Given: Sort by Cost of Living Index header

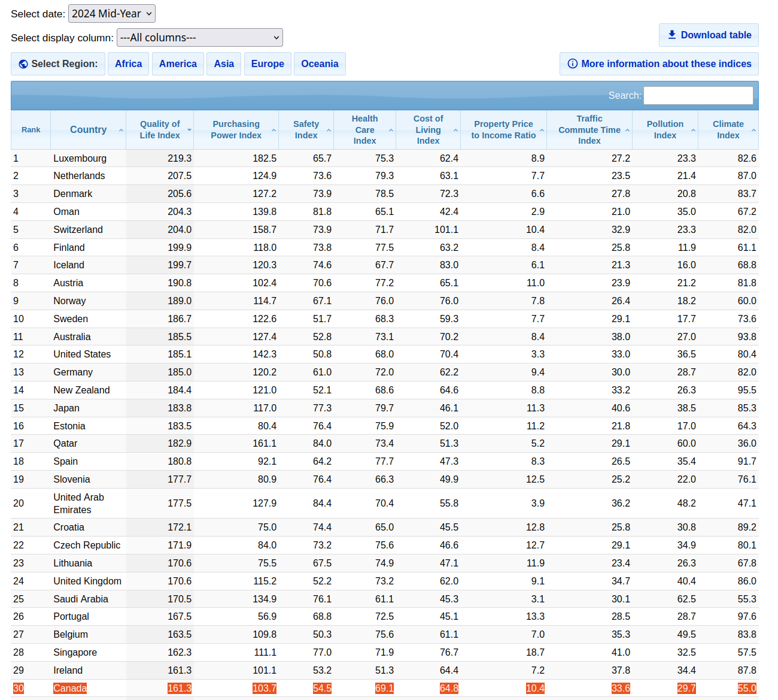Looking at the screenshot, I should [x=428, y=130].
